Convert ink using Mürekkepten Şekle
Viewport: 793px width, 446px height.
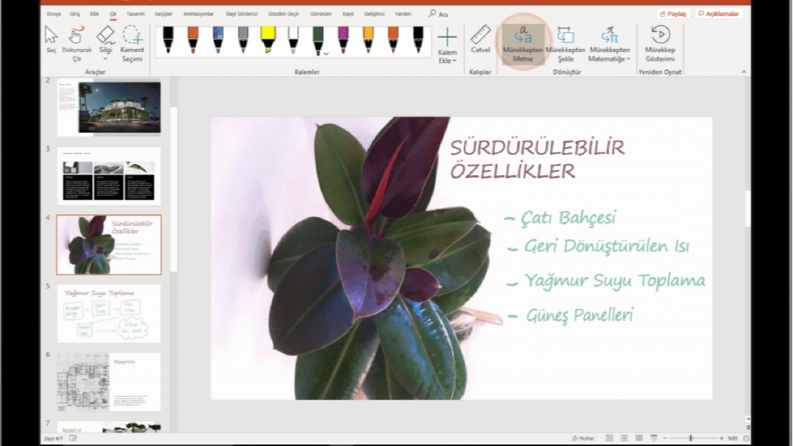[565, 44]
